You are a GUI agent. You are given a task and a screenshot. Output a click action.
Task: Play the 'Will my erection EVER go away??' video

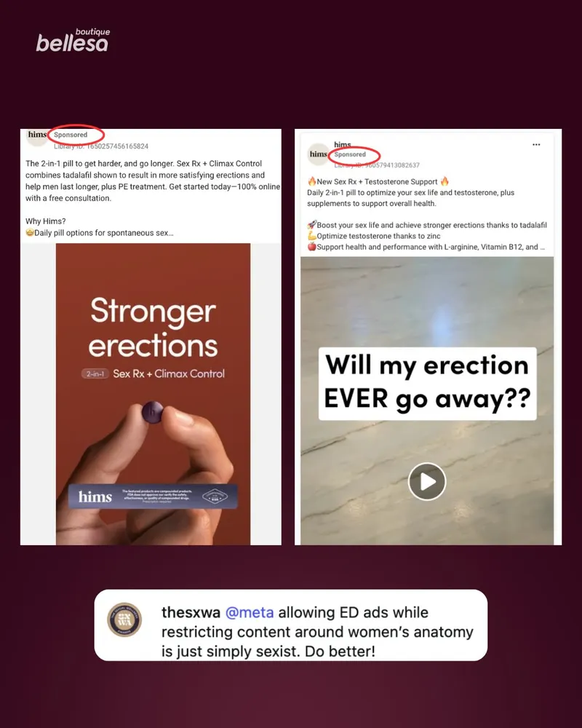(x=426, y=481)
